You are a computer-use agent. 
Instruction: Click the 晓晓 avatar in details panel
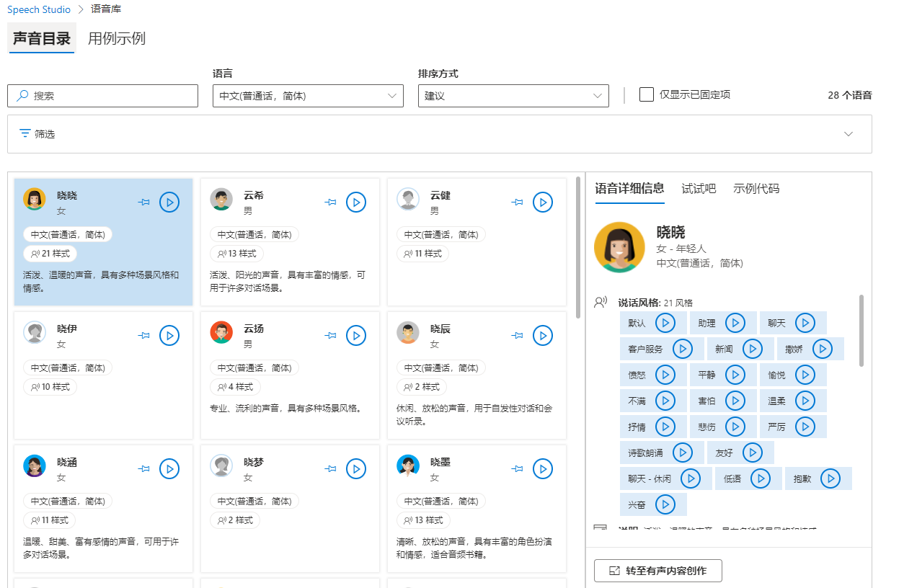pos(619,247)
